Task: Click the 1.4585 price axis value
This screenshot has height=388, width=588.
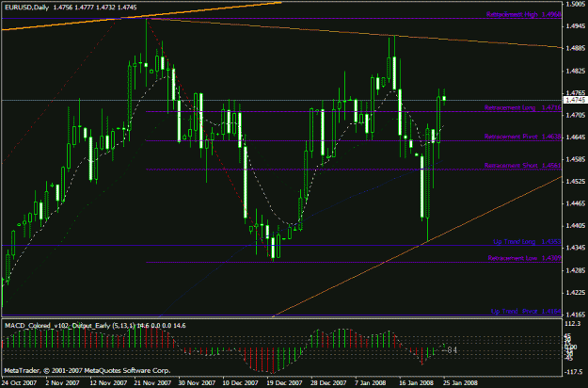Action: (x=576, y=159)
